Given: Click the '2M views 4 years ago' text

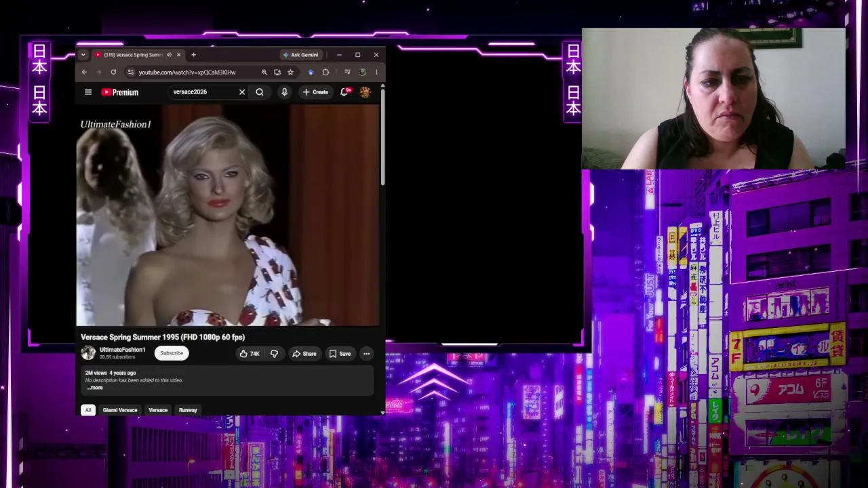Looking at the screenshot, I should pos(111,373).
